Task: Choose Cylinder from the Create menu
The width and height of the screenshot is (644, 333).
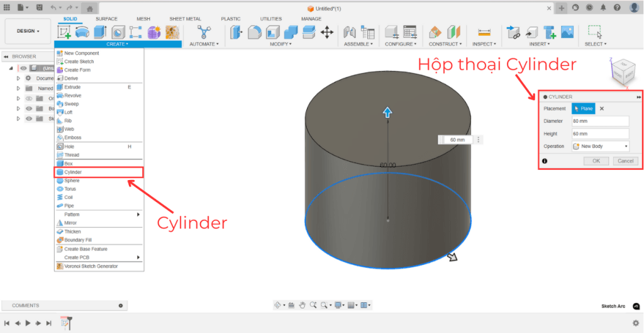Action: (73, 172)
